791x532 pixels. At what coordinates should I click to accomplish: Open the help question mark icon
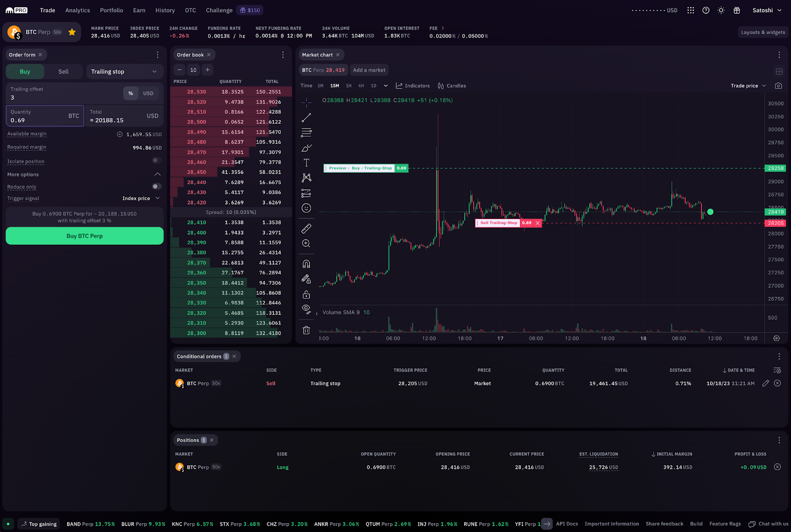[x=706, y=10]
